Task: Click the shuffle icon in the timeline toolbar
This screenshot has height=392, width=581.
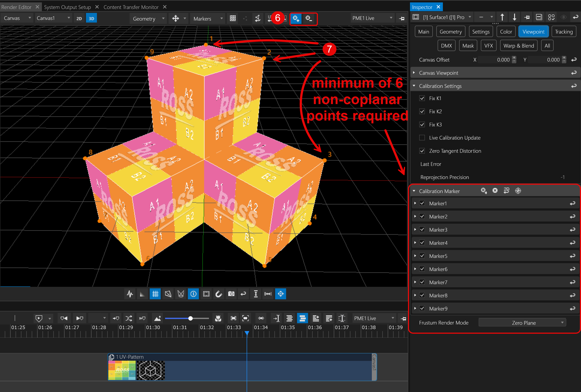Action: tap(129, 318)
